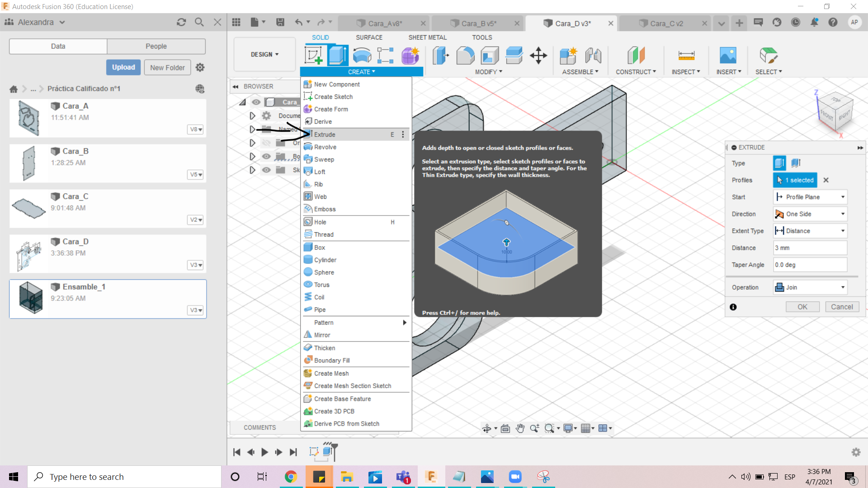Click the Distance input field

point(809,248)
